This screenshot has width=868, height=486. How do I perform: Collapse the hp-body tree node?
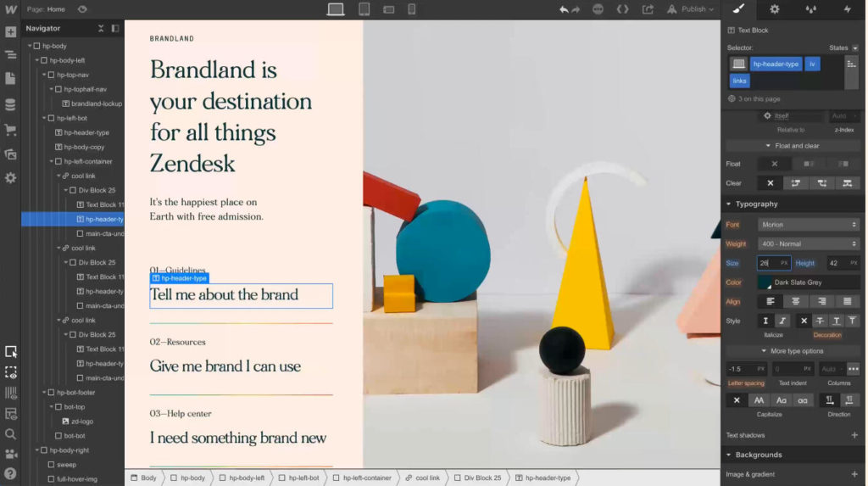(x=30, y=46)
